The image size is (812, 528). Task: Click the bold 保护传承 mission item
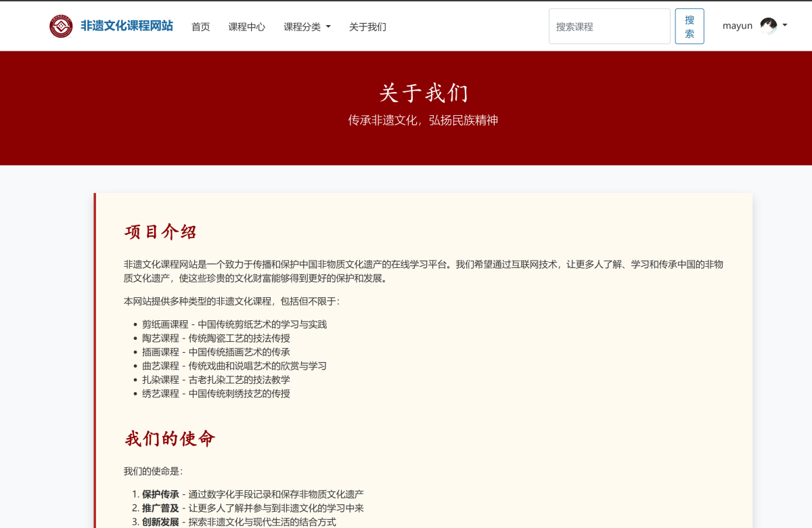point(160,494)
